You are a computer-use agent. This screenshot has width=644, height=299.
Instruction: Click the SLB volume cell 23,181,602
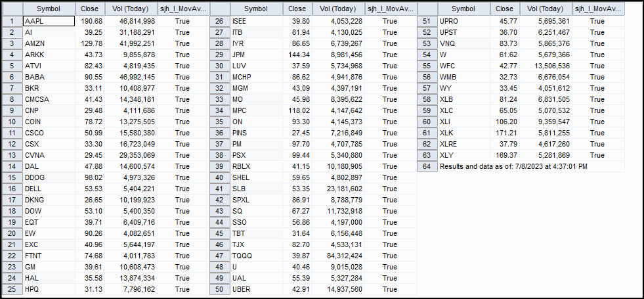coord(339,189)
